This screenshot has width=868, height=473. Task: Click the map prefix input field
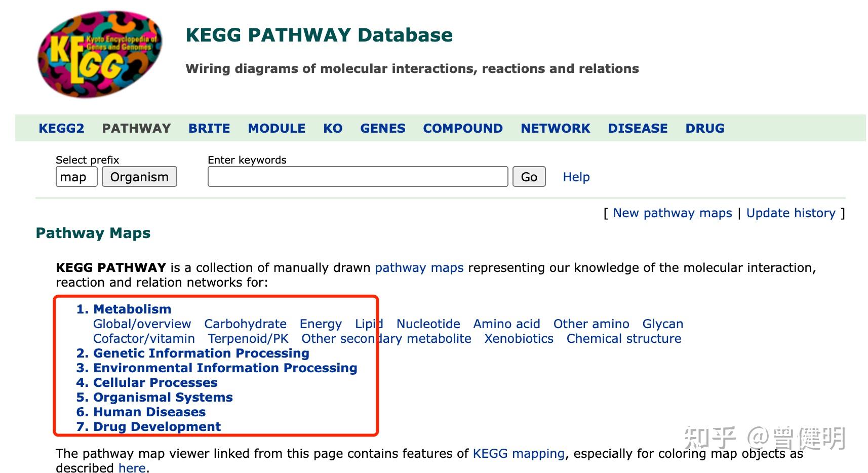[x=76, y=177]
